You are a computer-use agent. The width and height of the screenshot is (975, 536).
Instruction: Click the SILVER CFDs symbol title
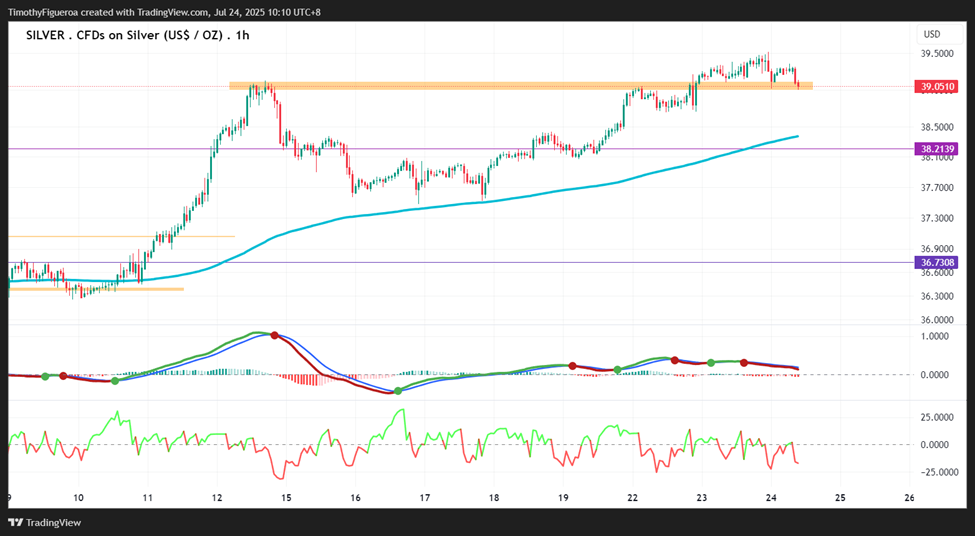coord(137,35)
